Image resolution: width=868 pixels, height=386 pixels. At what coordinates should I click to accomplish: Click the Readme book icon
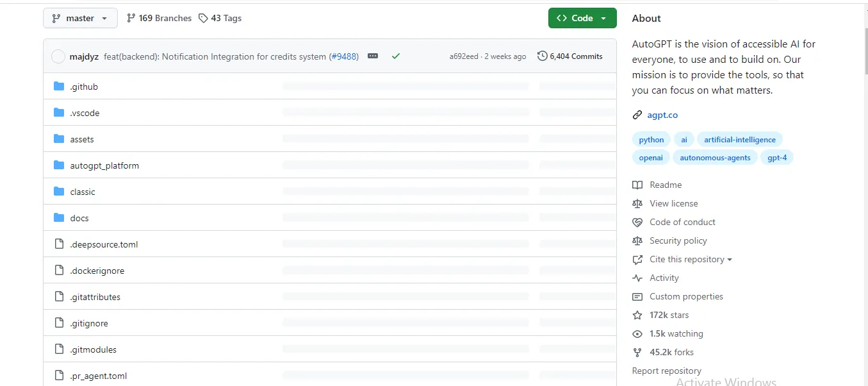[637, 185]
